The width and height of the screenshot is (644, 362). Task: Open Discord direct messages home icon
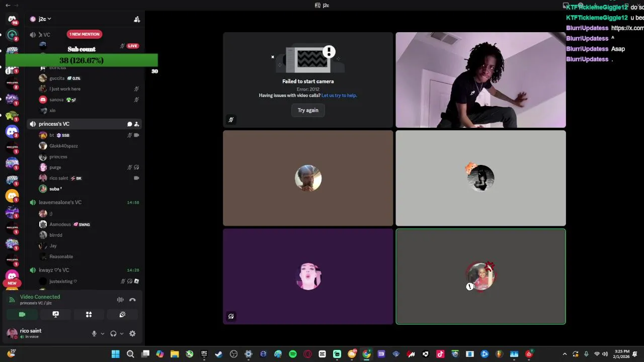click(12, 19)
